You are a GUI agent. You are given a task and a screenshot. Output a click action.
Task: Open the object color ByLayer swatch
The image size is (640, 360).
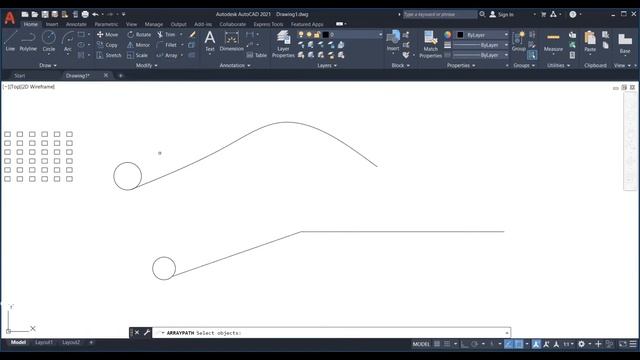[460, 35]
